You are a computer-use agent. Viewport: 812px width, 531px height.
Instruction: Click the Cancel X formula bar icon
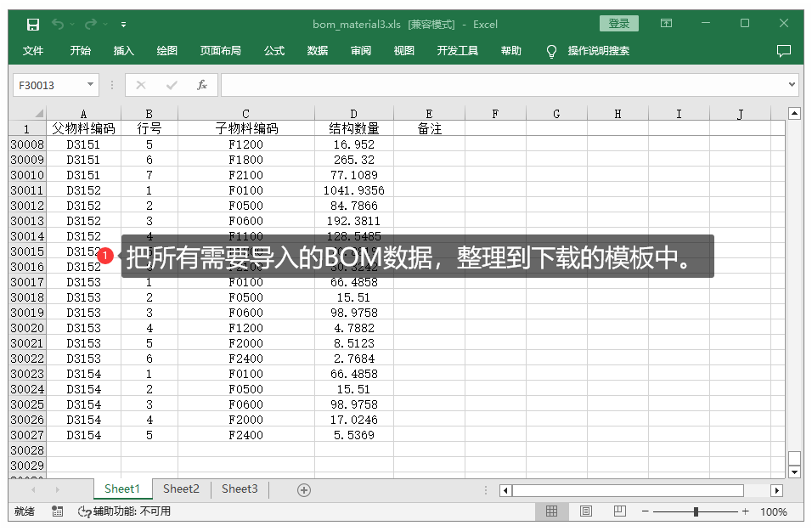coord(141,85)
